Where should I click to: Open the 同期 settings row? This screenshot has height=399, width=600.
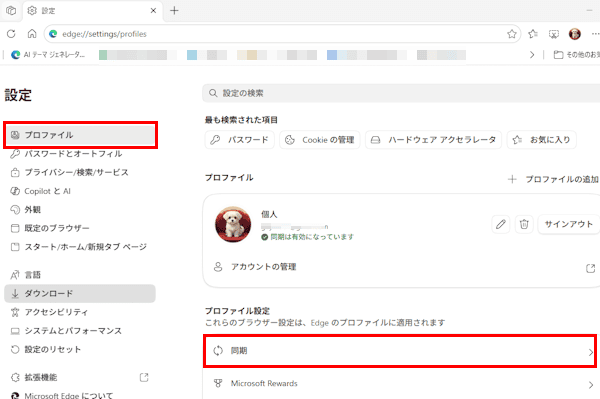click(x=400, y=351)
